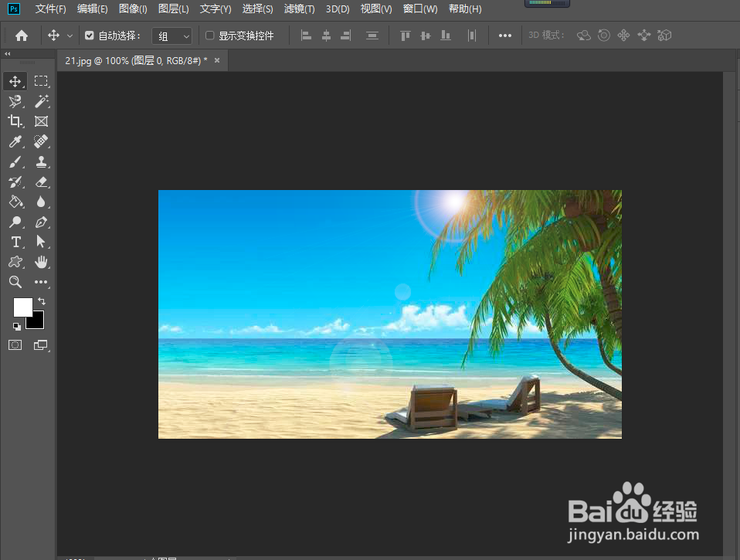Open the 3D(D) menu
This screenshot has width=740, height=560.
[338, 9]
